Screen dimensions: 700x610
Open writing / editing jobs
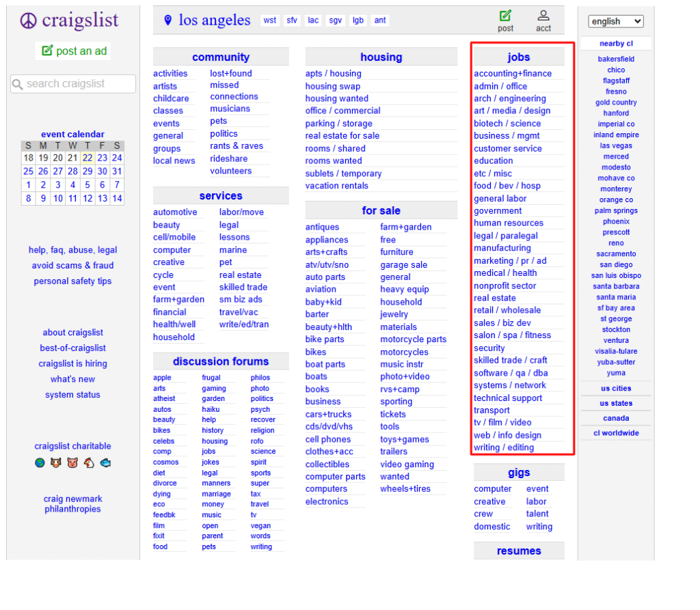tap(504, 447)
